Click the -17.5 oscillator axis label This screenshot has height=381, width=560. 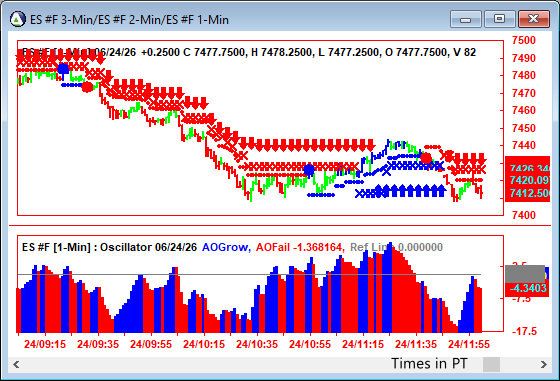coord(524,331)
